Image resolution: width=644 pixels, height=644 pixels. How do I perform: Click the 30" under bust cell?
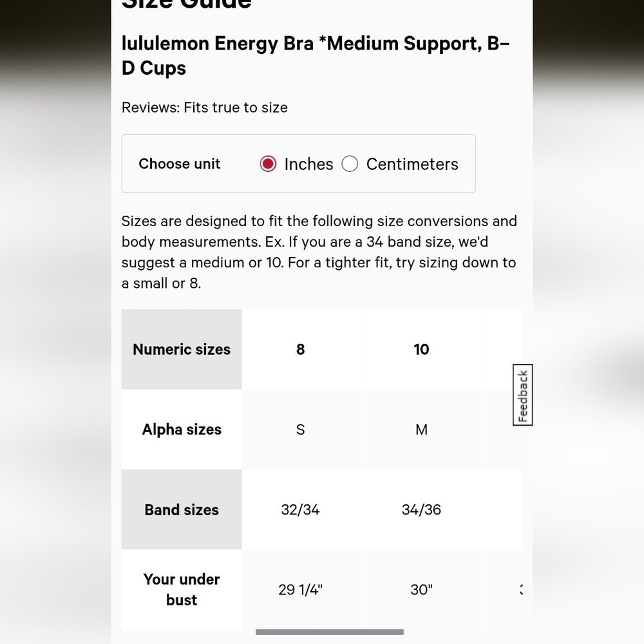421,589
